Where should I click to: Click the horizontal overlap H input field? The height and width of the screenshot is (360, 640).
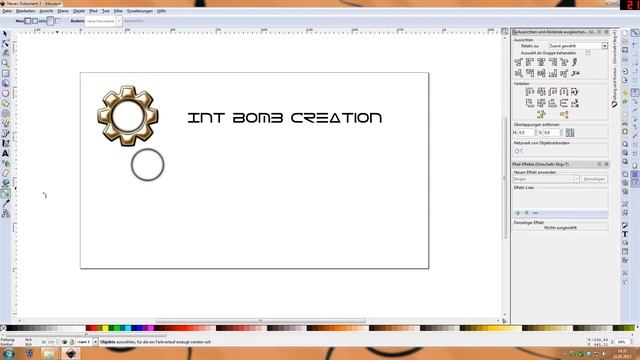(526, 133)
